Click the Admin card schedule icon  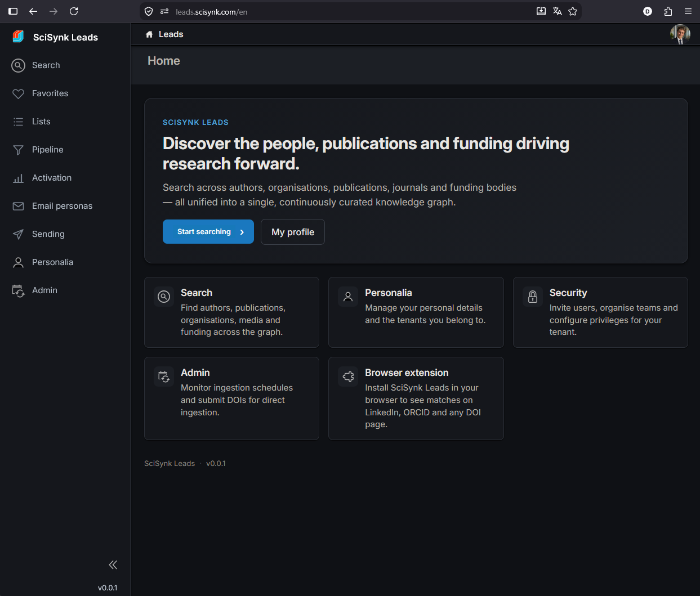[164, 377]
